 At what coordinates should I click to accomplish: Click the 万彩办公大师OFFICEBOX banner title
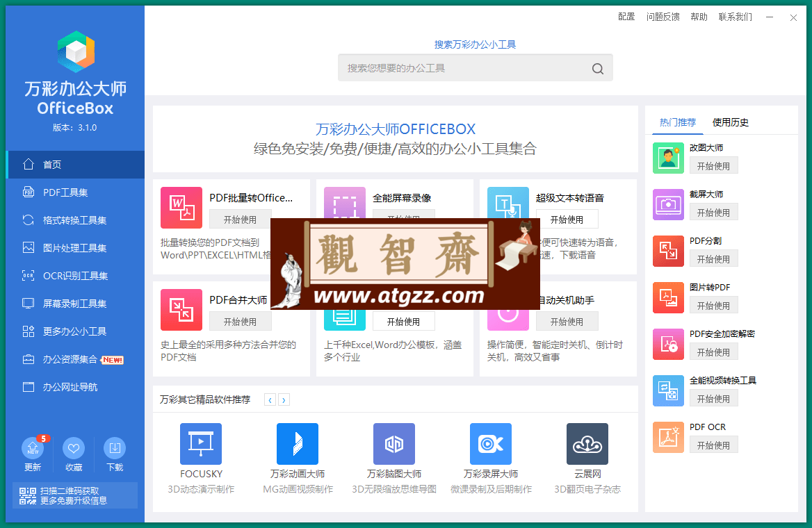click(x=396, y=129)
